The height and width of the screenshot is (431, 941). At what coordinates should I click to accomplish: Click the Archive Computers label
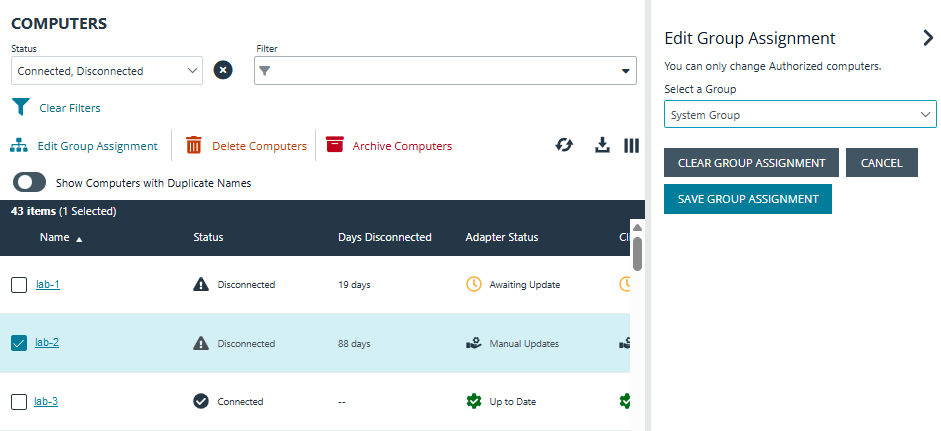(402, 146)
